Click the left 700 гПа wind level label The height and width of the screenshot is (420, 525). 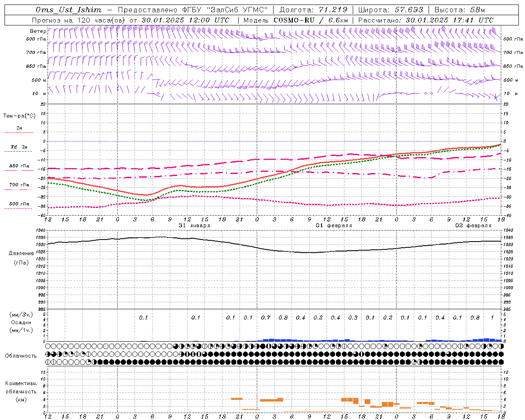[x=36, y=52]
